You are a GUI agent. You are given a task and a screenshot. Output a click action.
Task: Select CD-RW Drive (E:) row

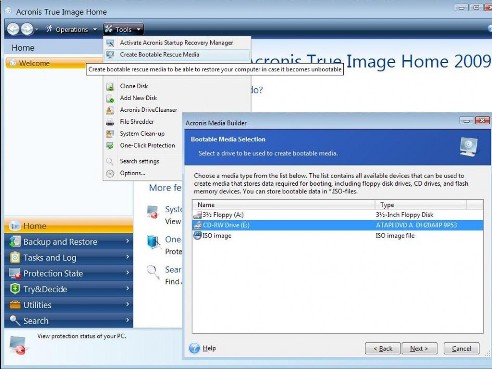point(338,225)
